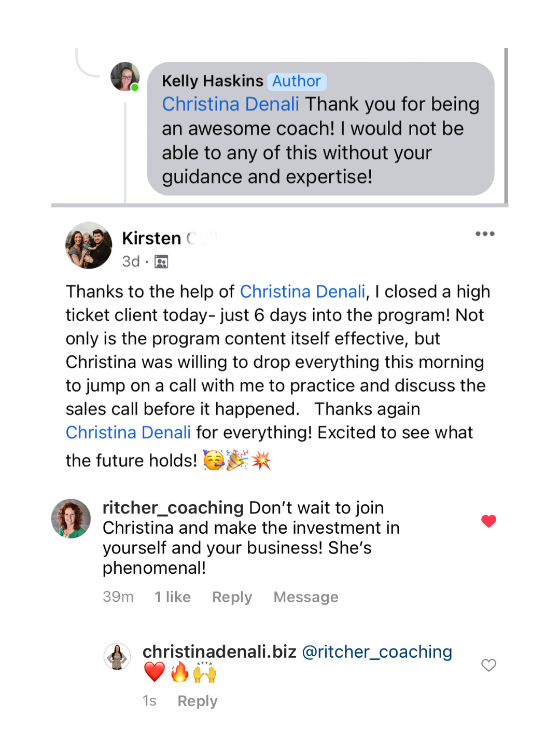Unlike ritcher_coaching's comment with the red heart
The image size is (560, 747).
(x=488, y=521)
